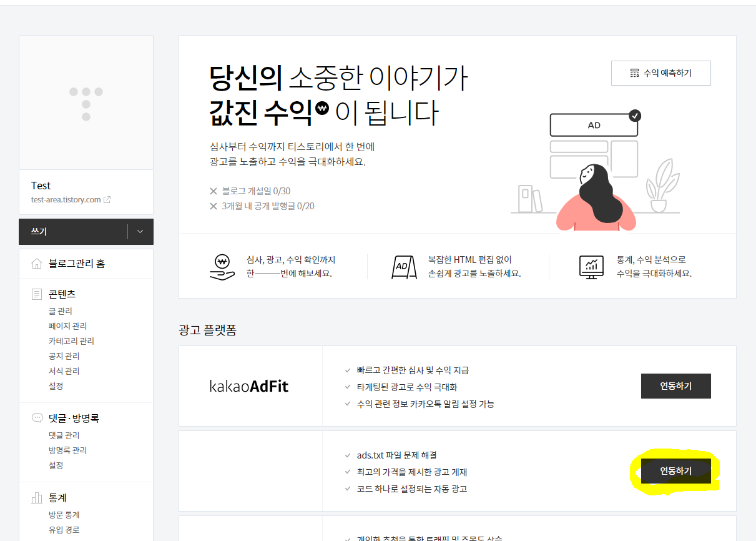This screenshot has width=756, height=541.
Task: Click the 쓰기 write button
Action: coord(73,232)
